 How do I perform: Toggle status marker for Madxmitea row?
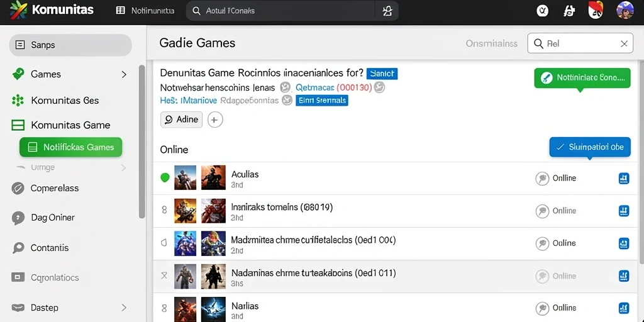click(164, 243)
